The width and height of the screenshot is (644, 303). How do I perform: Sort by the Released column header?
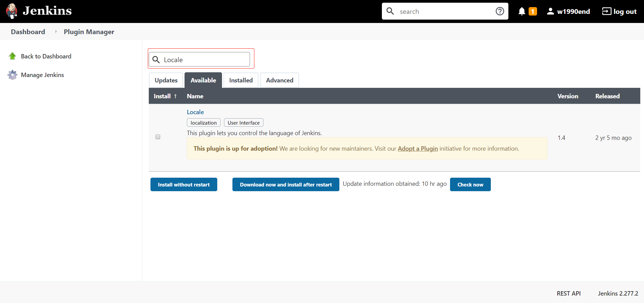pyautogui.click(x=608, y=96)
